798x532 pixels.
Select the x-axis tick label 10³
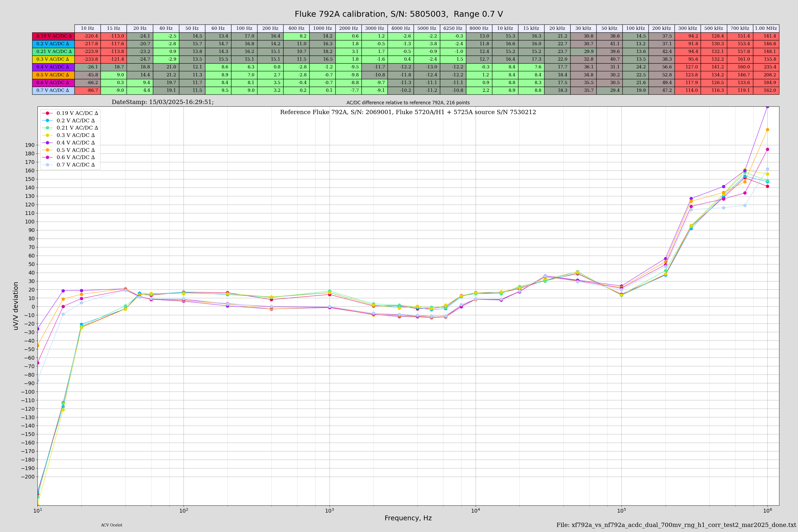330,510
